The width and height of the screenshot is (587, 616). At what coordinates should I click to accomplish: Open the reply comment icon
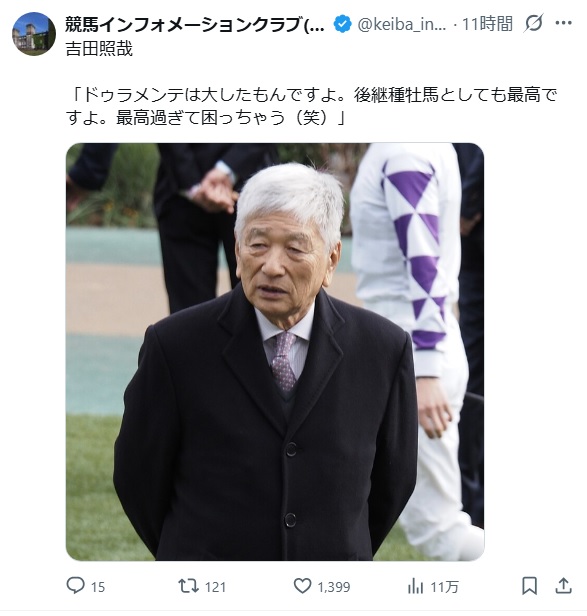point(75,586)
